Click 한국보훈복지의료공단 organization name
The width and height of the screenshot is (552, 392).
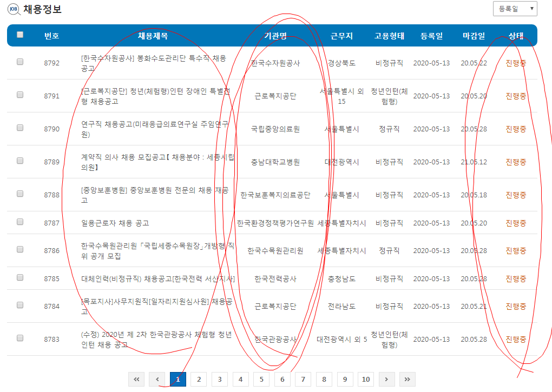point(275,195)
